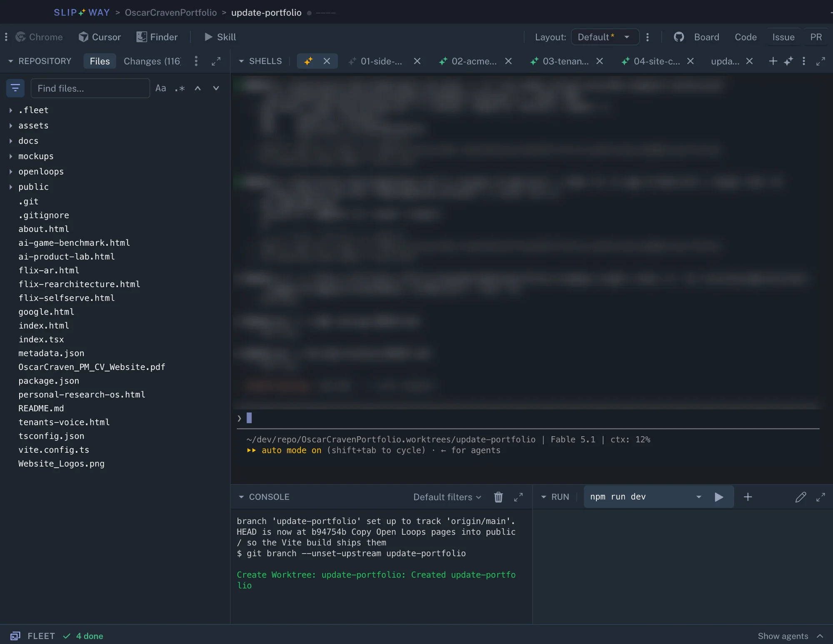Open Website_Logos.png file

(61, 464)
